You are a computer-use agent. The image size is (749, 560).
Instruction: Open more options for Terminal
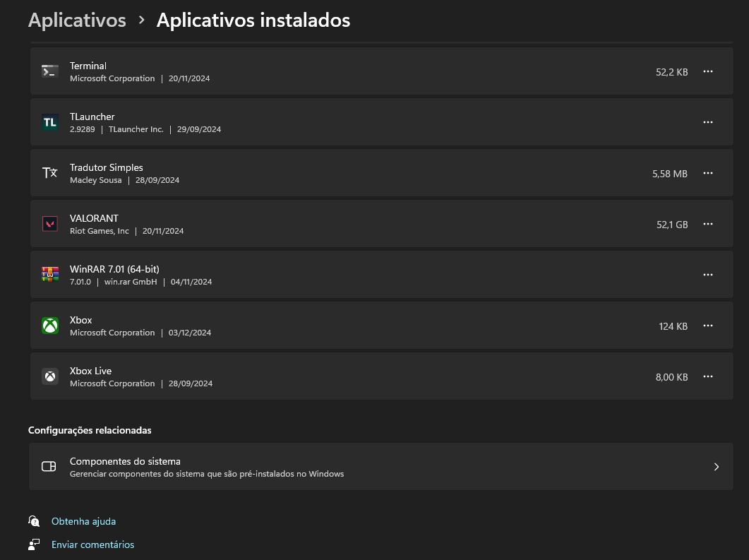[x=708, y=71]
